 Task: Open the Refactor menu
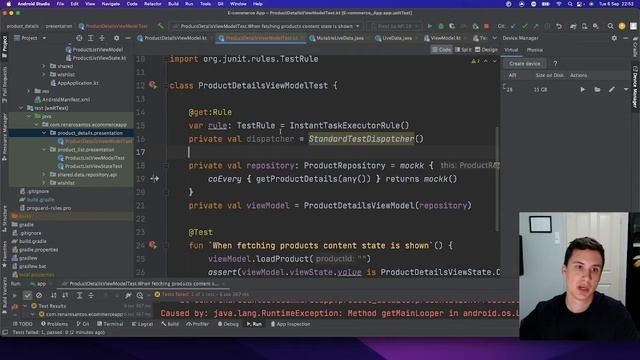tap(153, 4)
